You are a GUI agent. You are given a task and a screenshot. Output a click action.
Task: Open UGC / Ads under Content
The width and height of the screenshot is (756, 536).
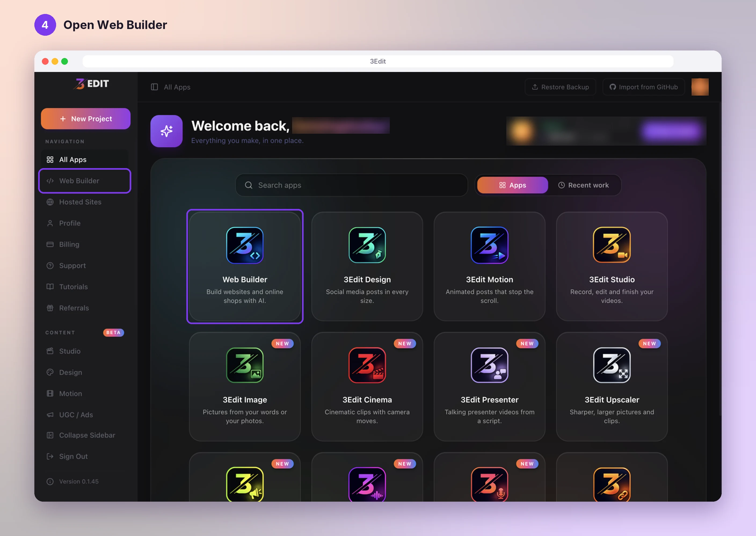(85, 415)
